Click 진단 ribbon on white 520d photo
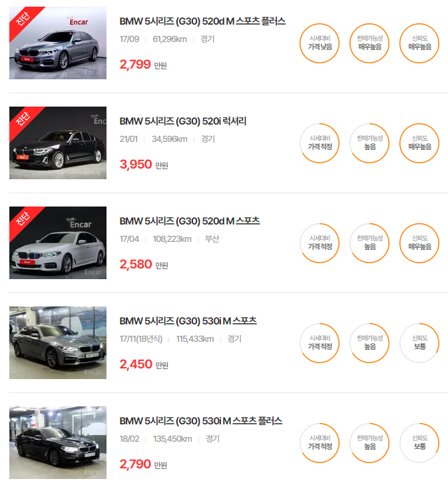Screen dimensions: 448x483 23,219
